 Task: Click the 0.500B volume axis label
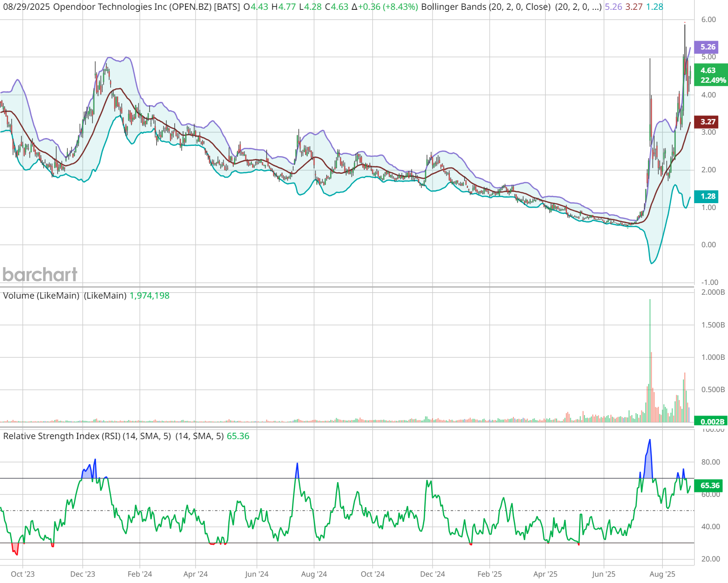click(x=713, y=390)
